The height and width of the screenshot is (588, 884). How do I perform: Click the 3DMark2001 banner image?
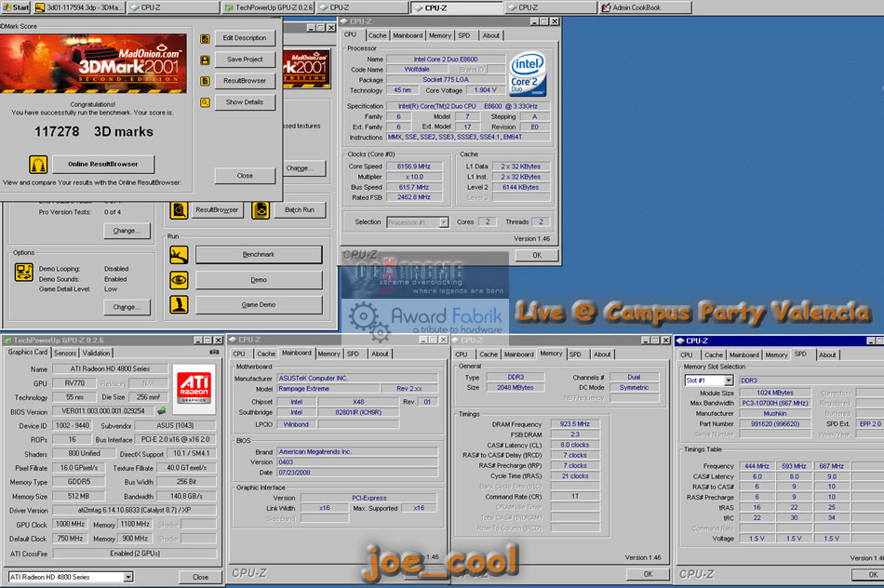point(93,63)
